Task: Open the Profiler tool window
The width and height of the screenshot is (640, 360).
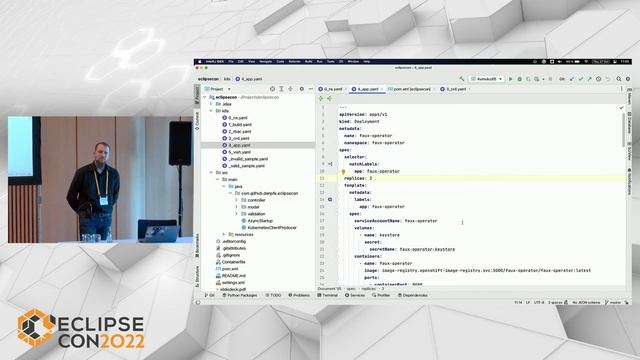Action: (381, 295)
